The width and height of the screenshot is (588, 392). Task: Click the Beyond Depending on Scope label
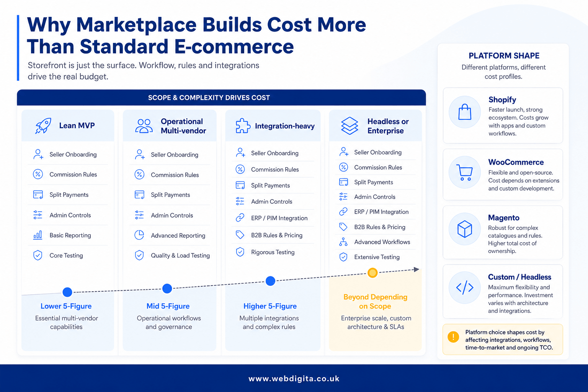[x=376, y=302]
